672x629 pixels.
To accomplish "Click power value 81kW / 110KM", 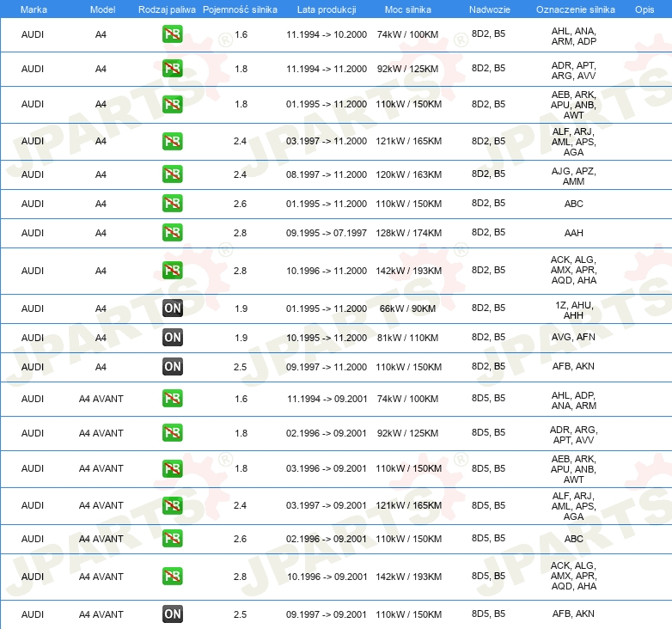I will coord(408,338).
